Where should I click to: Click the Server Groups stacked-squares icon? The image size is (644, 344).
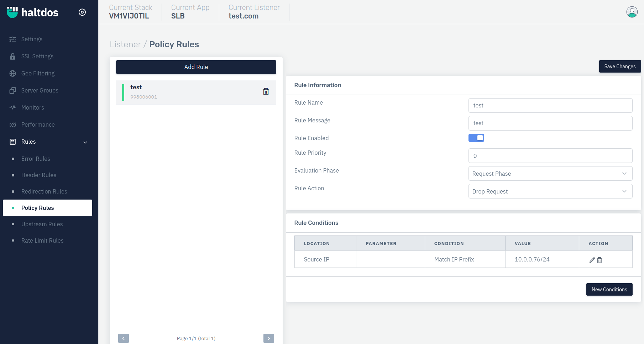coord(13,90)
